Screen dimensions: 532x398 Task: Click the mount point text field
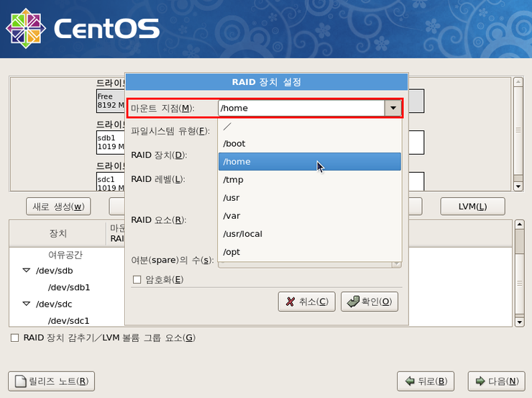[x=301, y=108]
